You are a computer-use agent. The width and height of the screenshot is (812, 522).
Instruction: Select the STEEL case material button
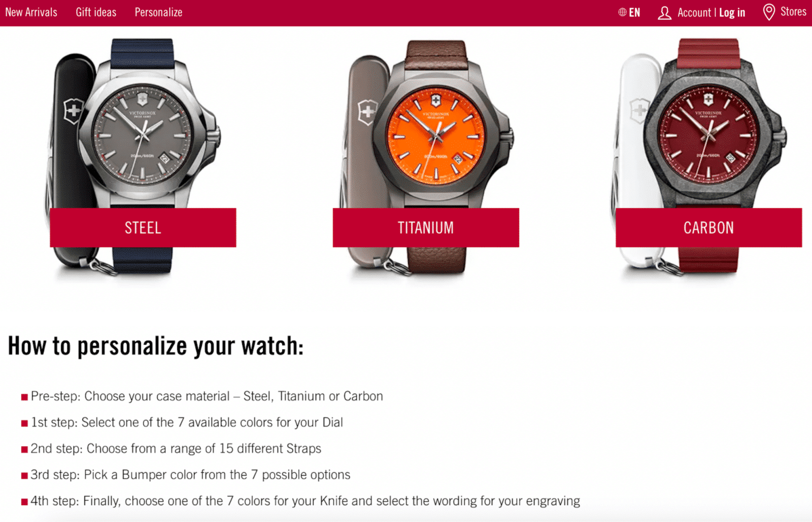[143, 227]
